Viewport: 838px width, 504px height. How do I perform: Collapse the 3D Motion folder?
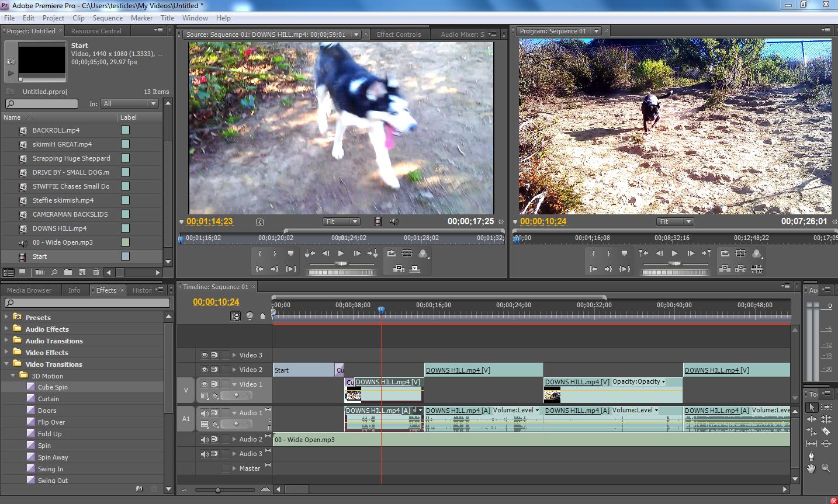pos(13,376)
